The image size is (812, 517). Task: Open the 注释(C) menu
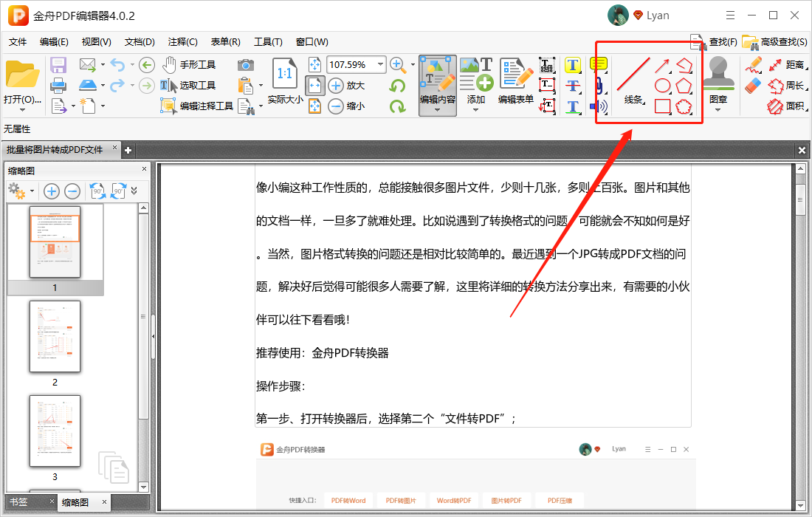182,42
